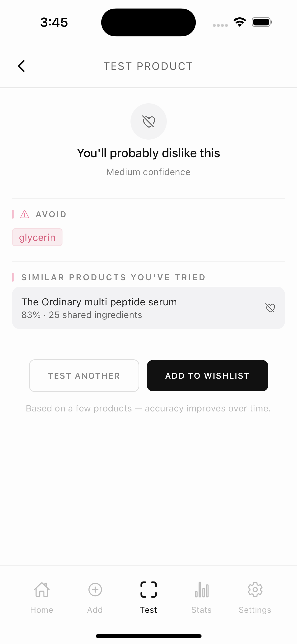297x644 pixels.
Task: Tap the Wi-Fi status icon
Action: (240, 22)
